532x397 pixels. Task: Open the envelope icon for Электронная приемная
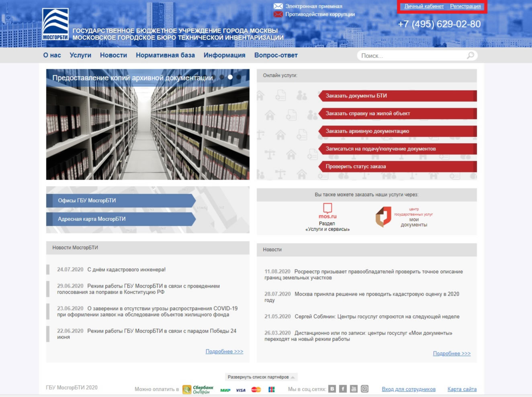278,6
